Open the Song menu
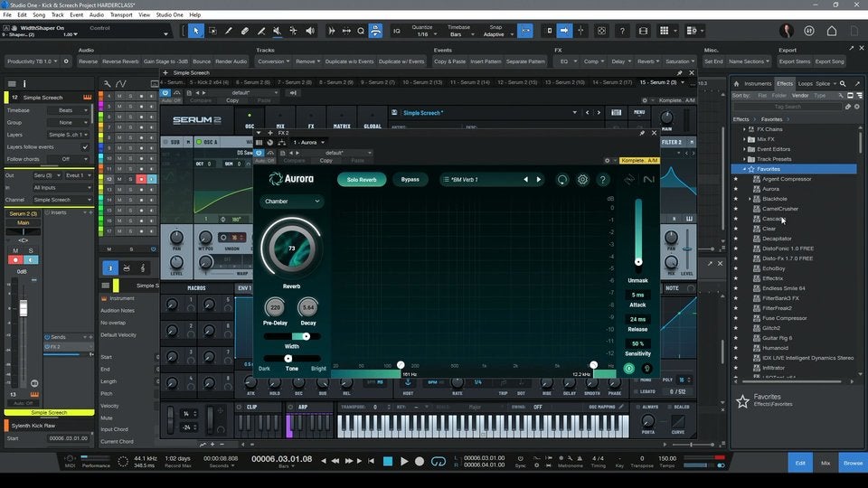Image resolution: width=868 pixels, height=488 pixels. (39, 15)
